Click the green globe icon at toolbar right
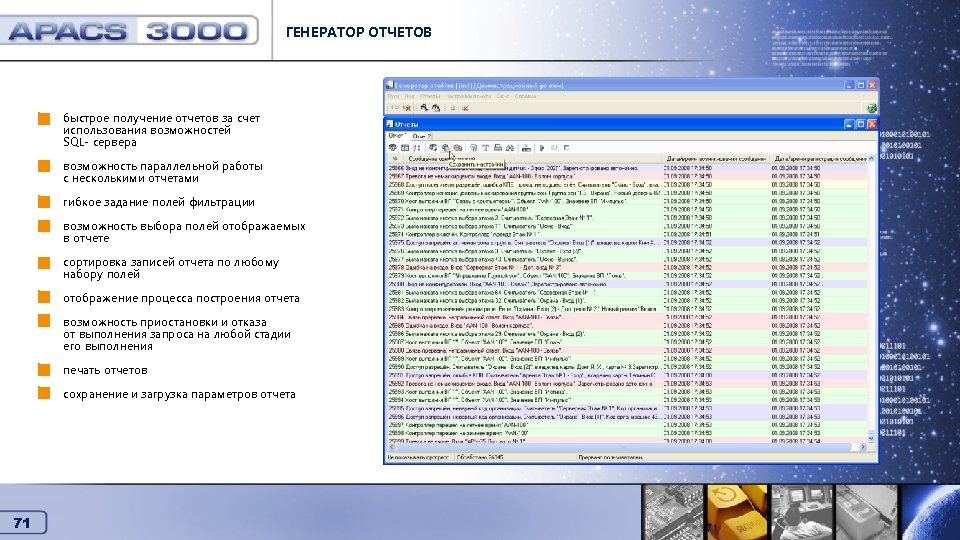The image size is (960, 540). [871, 108]
